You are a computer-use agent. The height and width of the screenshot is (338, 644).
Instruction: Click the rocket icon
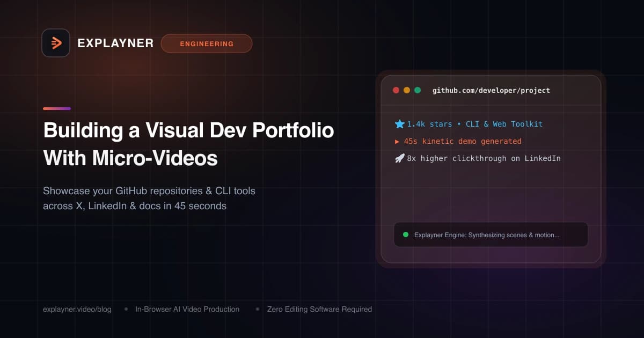399,158
